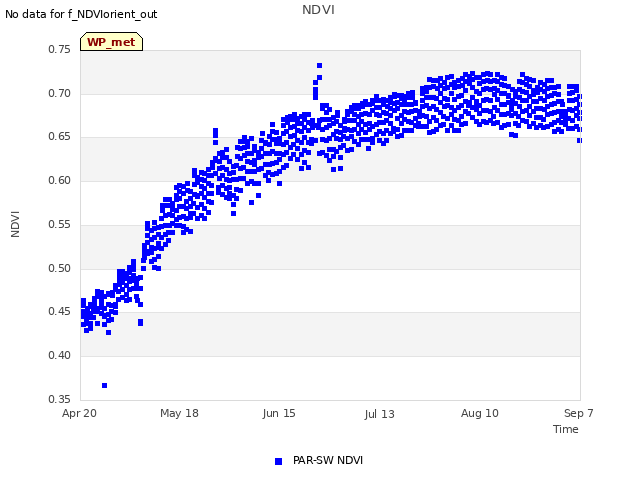
Task: Click the 0.40 y-axis tick label
Action: click(x=60, y=356)
